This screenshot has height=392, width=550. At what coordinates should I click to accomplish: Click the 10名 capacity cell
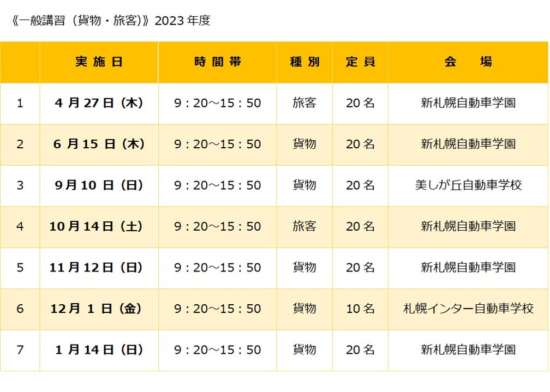click(360, 309)
